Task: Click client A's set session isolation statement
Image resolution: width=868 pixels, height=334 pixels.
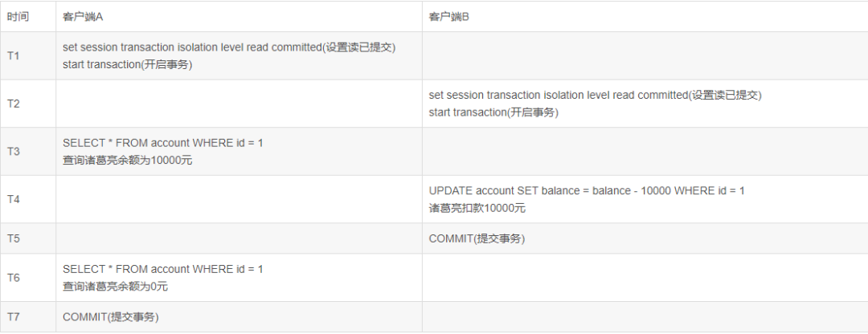Action: [228, 47]
